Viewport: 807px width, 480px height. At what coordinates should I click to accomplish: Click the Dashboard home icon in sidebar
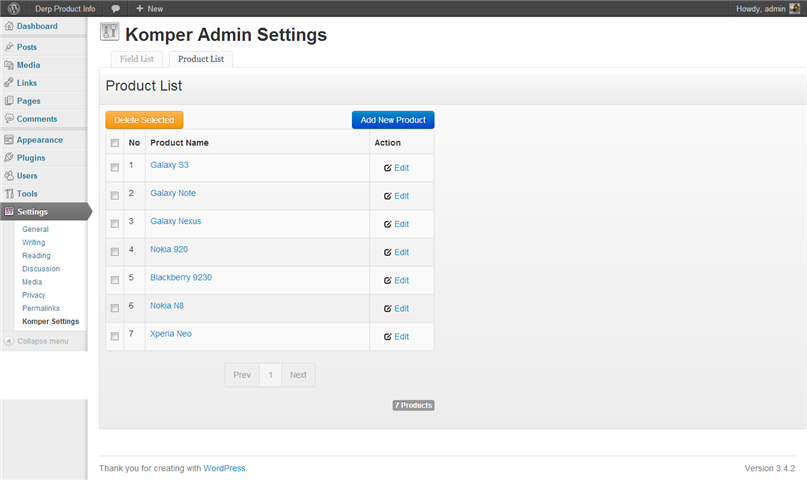pyautogui.click(x=9, y=26)
